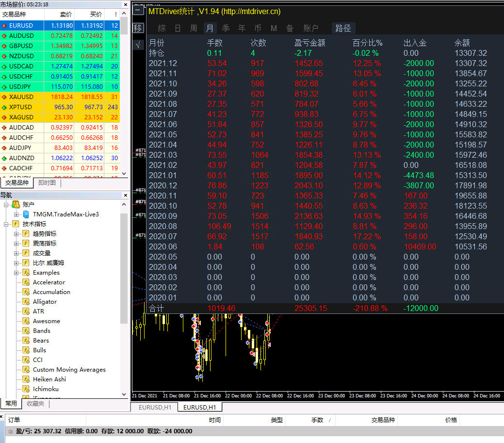Select the TMGM.TradeMax-Live3 account icon
This screenshot has height=443, width=504.
coord(26,214)
